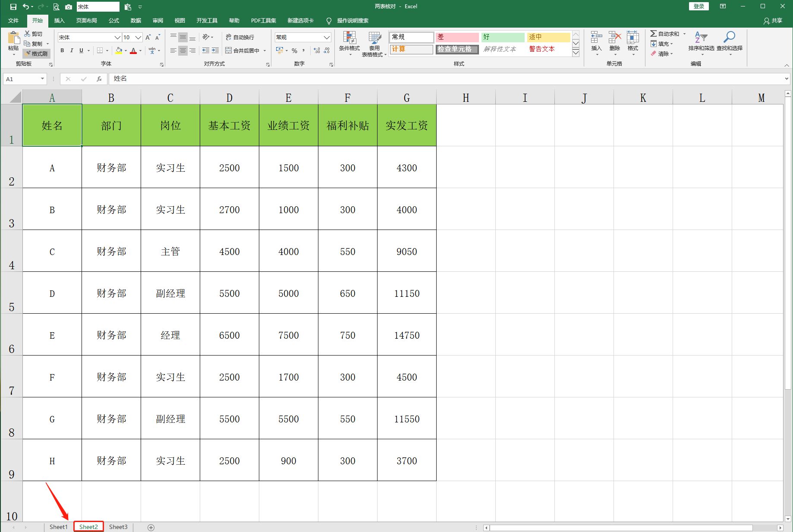Decrease font size with small A icon
This screenshot has width=793, height=532.
pyautogui.click(x=157, y=38)
